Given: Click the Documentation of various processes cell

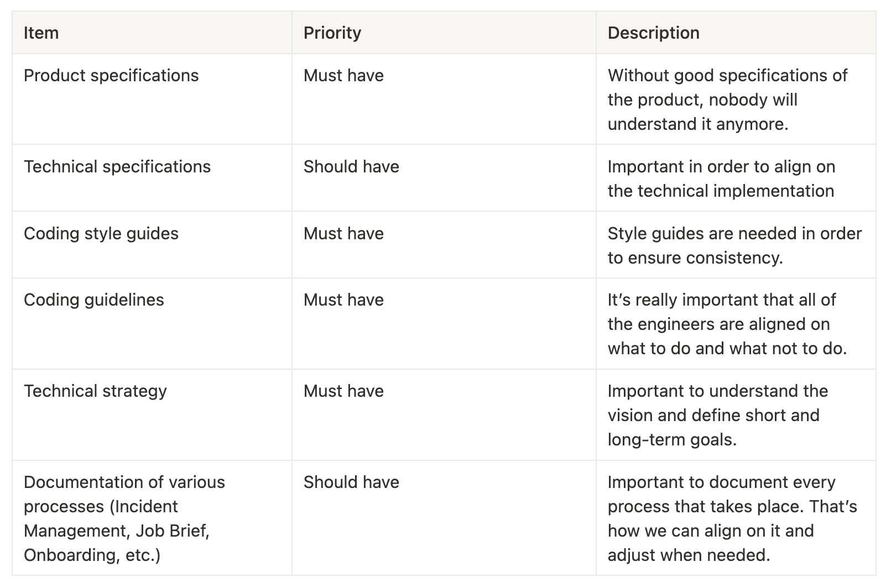Looking at the screenshot, I should tap(124, 518).
